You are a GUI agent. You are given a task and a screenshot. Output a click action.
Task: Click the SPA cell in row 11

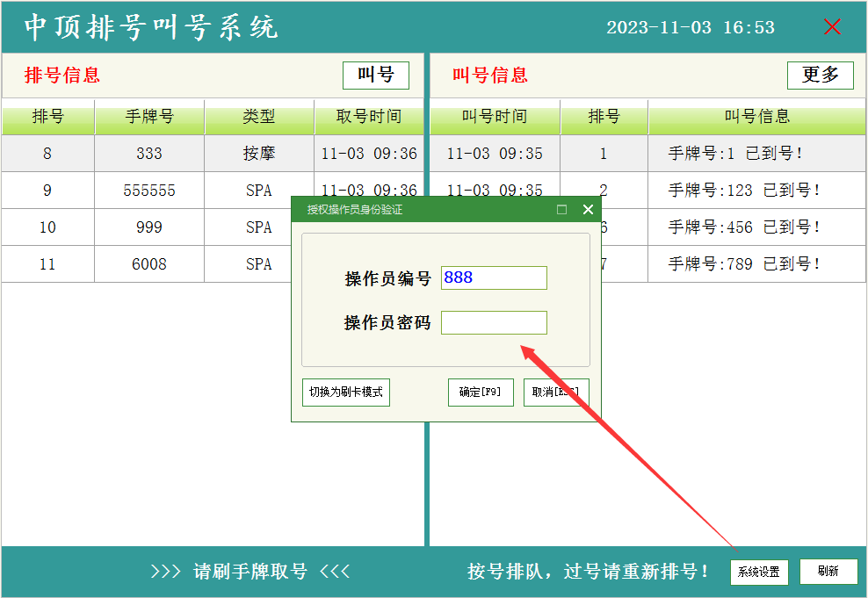tap(248, 264)
